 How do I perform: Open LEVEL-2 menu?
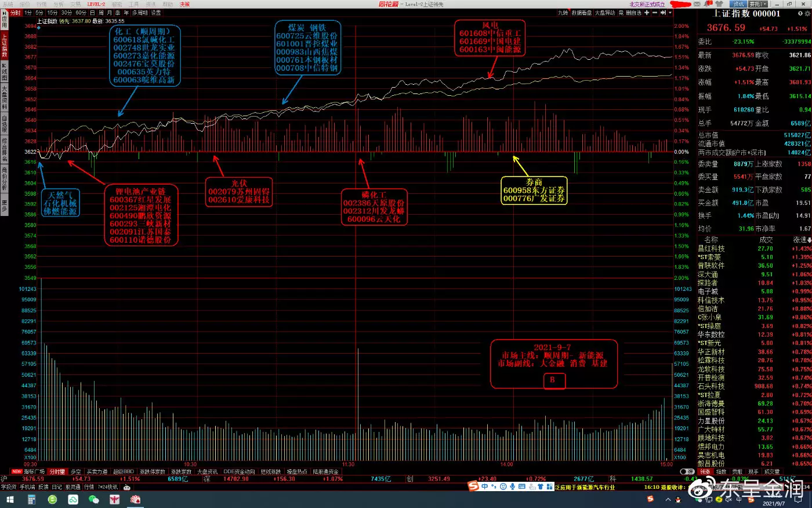(96, 4)
